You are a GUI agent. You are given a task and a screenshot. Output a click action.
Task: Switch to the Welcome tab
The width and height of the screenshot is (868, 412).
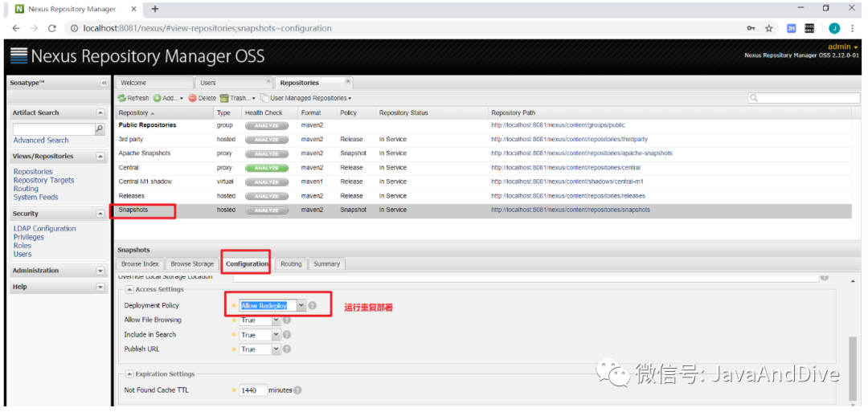coord(154,83)
